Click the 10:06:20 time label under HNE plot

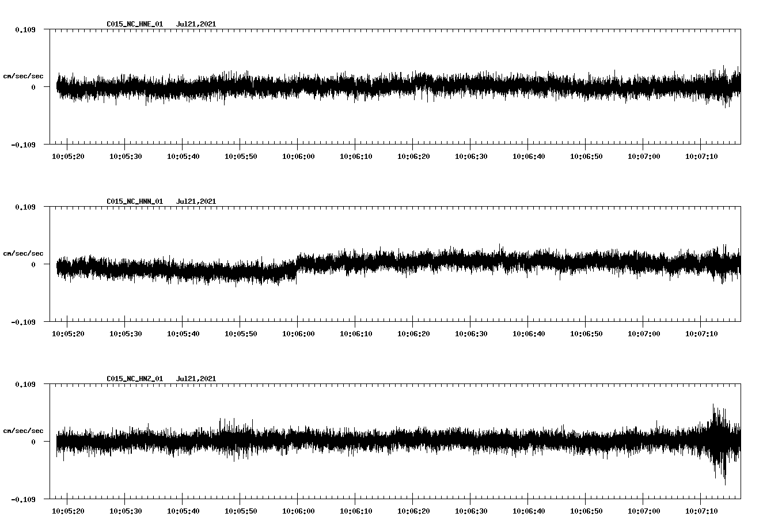click(413, 157)
